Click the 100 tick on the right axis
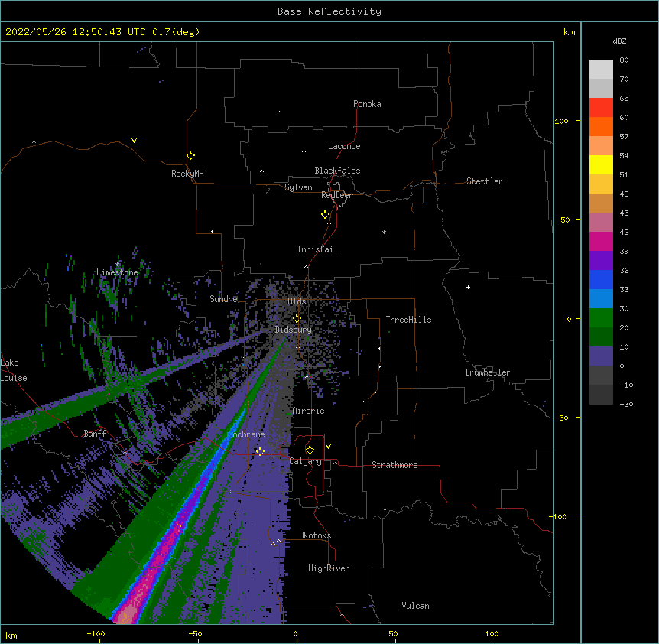Viewport: 659px width, 644px height. click(561, 121)
